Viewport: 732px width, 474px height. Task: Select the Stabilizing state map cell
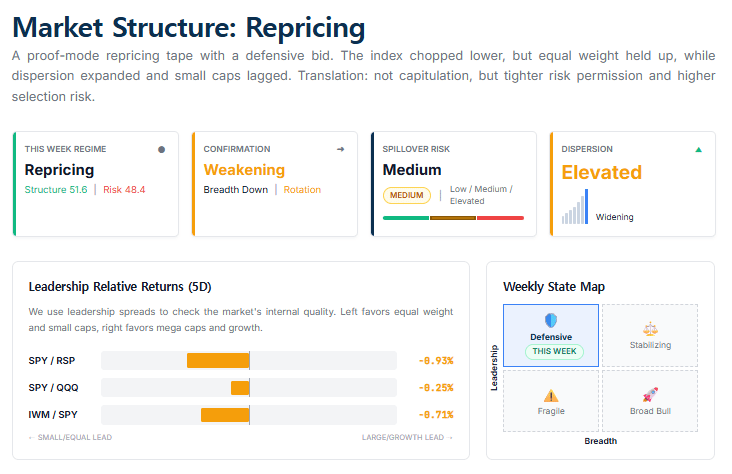tap(650, 336)
